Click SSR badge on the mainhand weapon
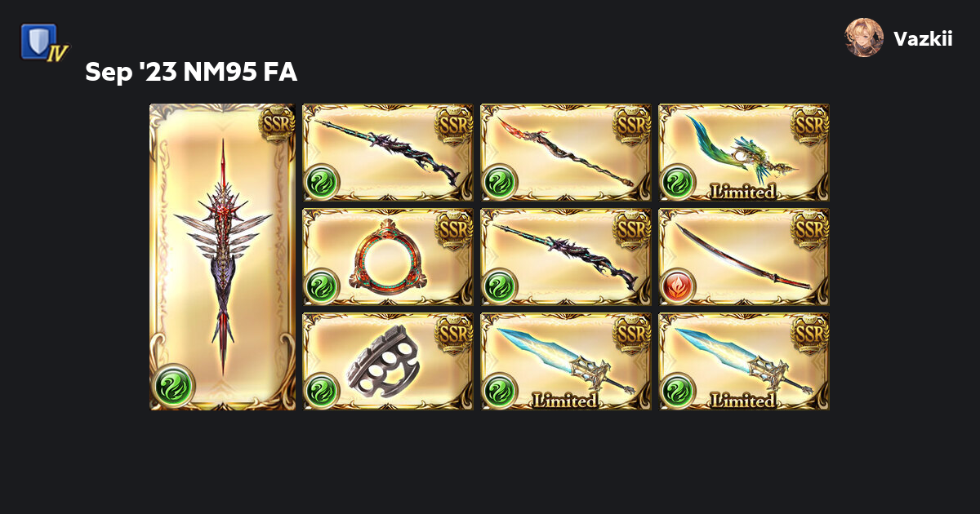This screenshot has height=514, width=980. 277,123
